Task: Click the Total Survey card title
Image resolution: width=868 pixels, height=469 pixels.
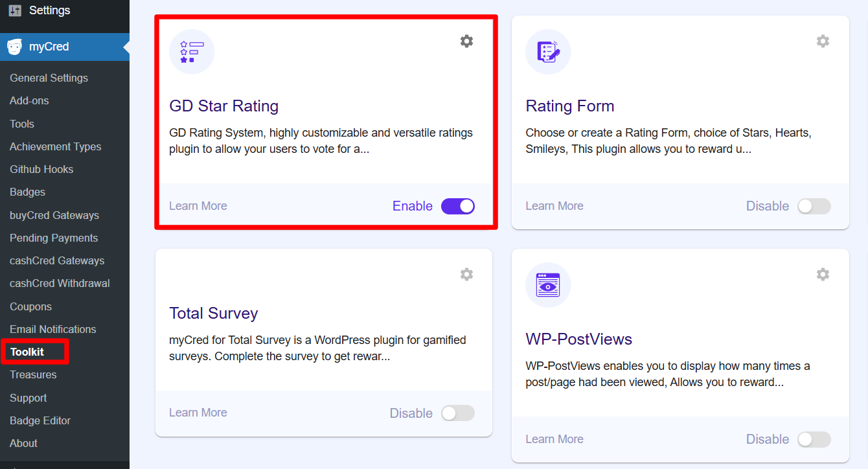Action: click(x=214, y=314)
